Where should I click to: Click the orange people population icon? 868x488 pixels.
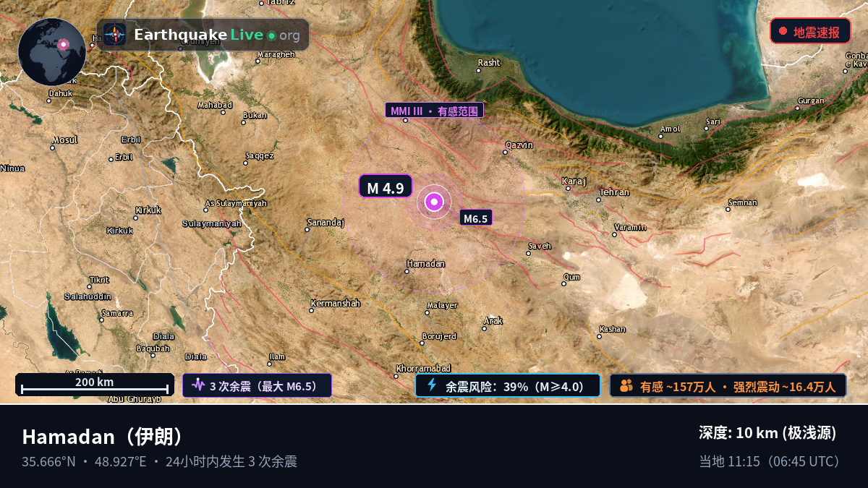tap(626, 385)
